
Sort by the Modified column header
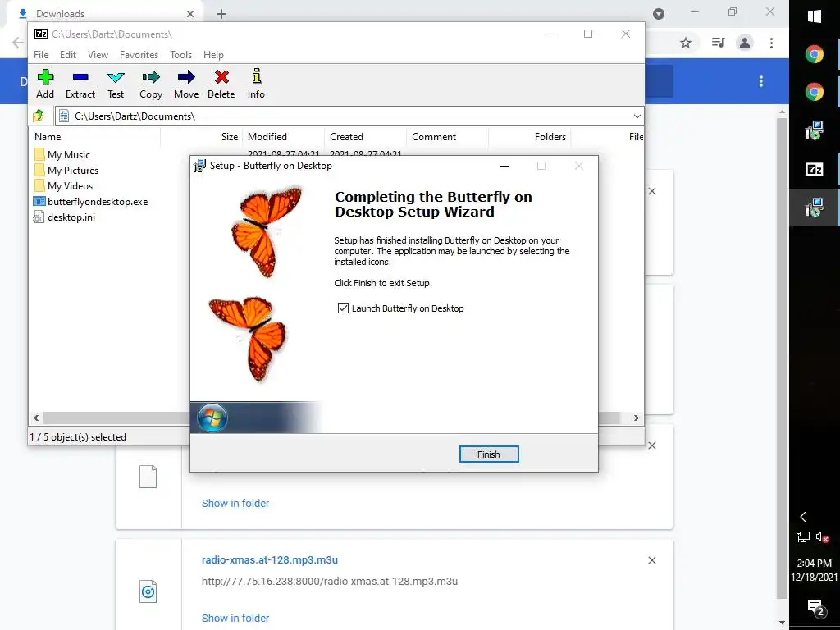point(283,137)
